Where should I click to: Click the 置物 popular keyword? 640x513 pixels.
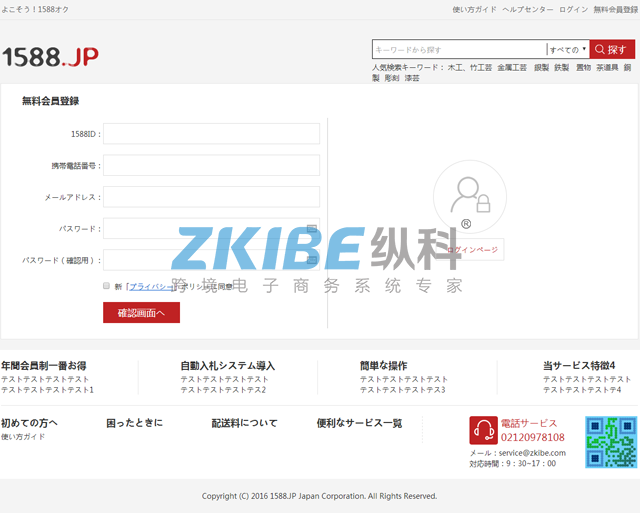tap(584, 67)
